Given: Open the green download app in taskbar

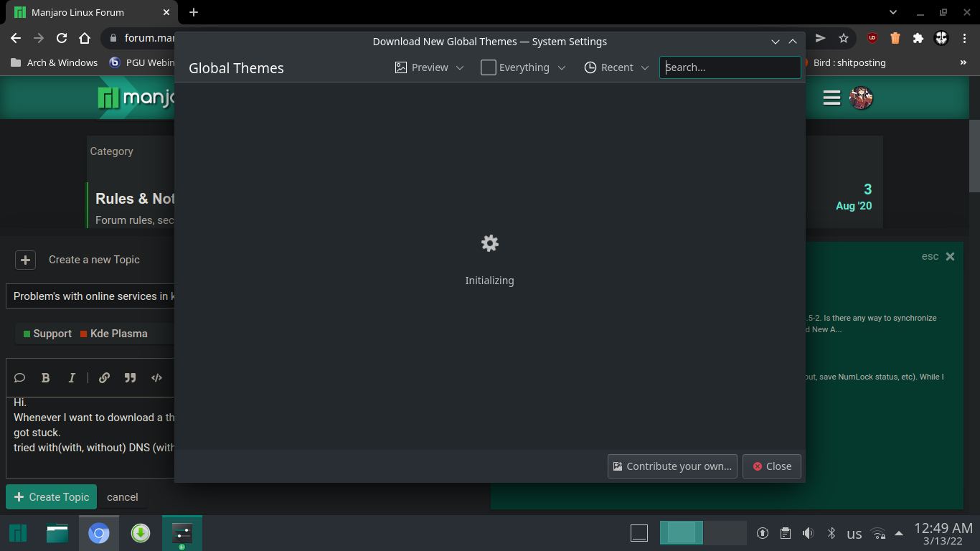Looking at the screenshot, I should tap(141, 533).
